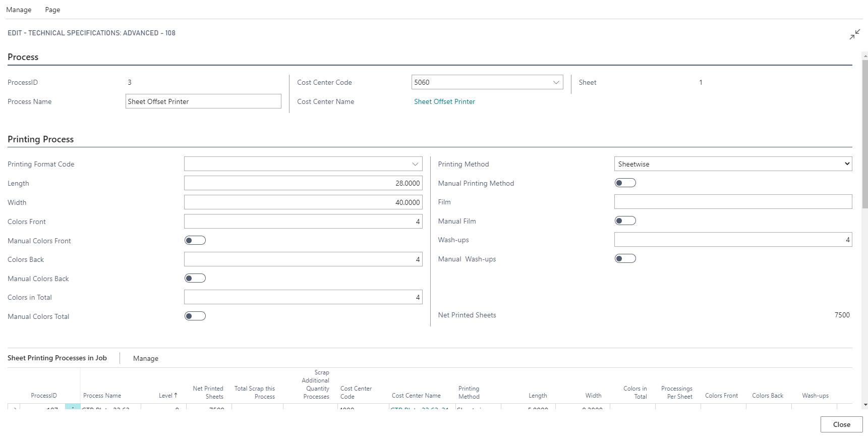
Task: Click the Process Name input field
Action: pyautogui.click(x=203, y=101)
